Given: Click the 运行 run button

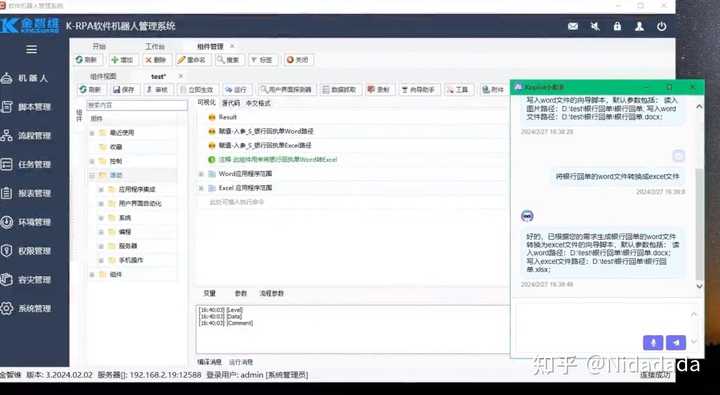Looking at the screenshot, I should pos(236,90).
